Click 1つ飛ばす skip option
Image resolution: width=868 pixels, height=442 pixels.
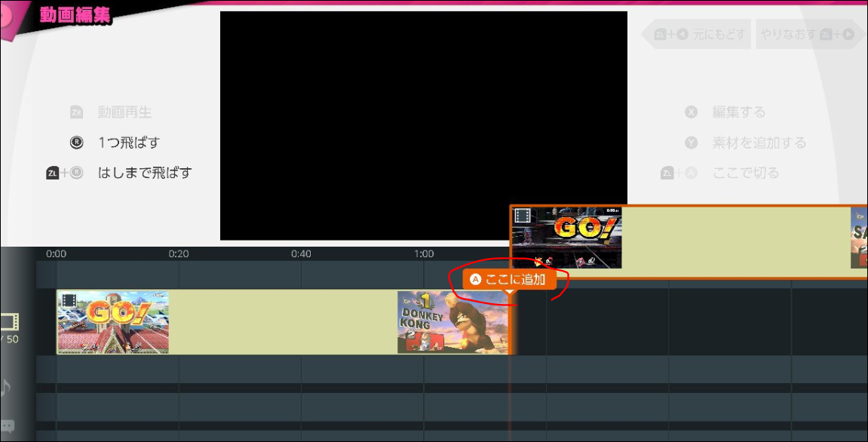click(128, 143)
